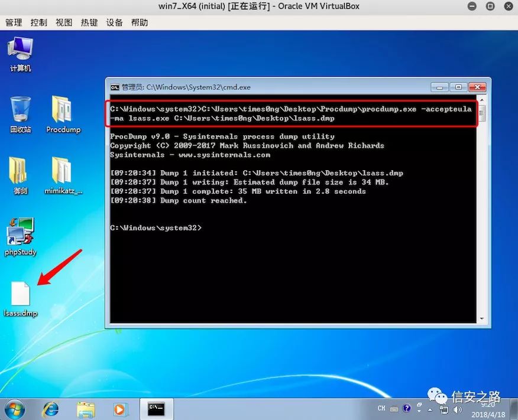
Task: Click the C:\Windows\system32> prompt at bottom
Action: coord(156,228)
